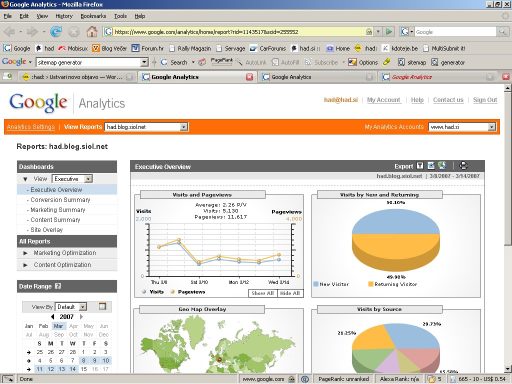Click the Google bookmark in bookmarks toolbar

17,48
